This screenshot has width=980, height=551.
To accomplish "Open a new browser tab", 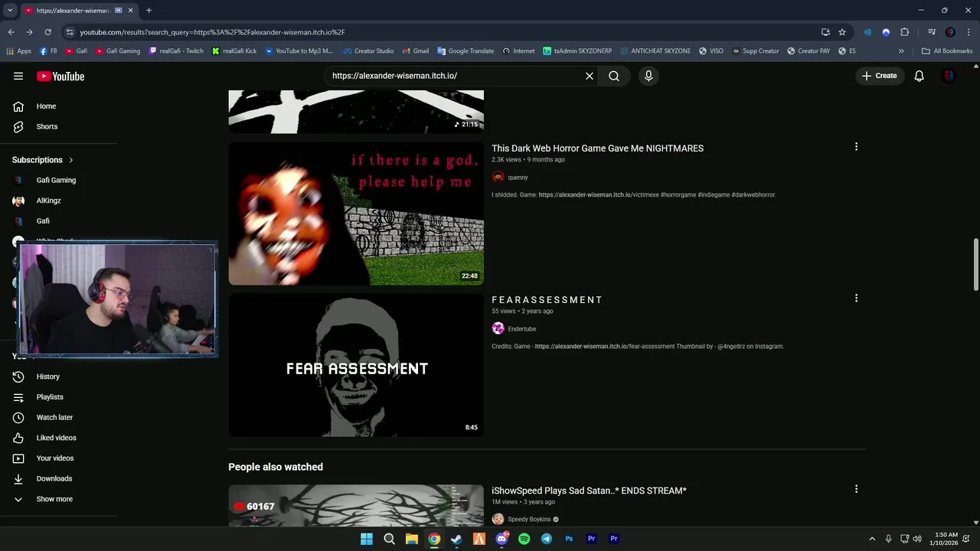I will click(x=149, y=10).
